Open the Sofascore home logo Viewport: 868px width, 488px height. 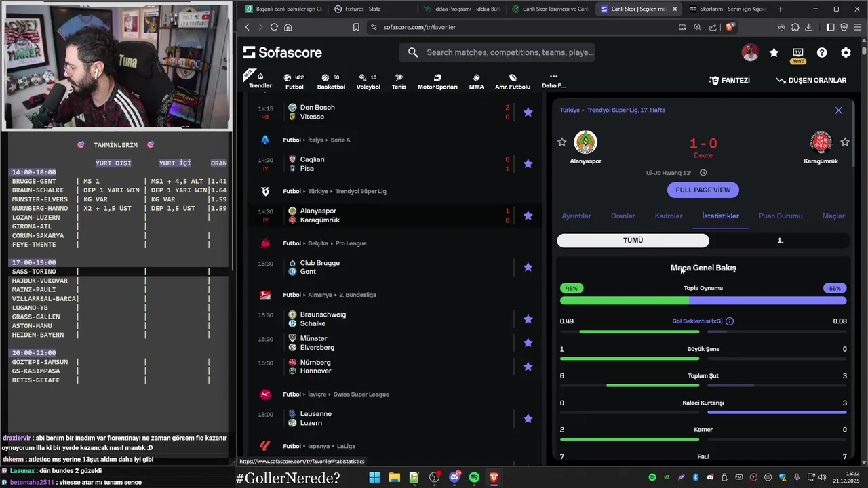tap(283, 52)
